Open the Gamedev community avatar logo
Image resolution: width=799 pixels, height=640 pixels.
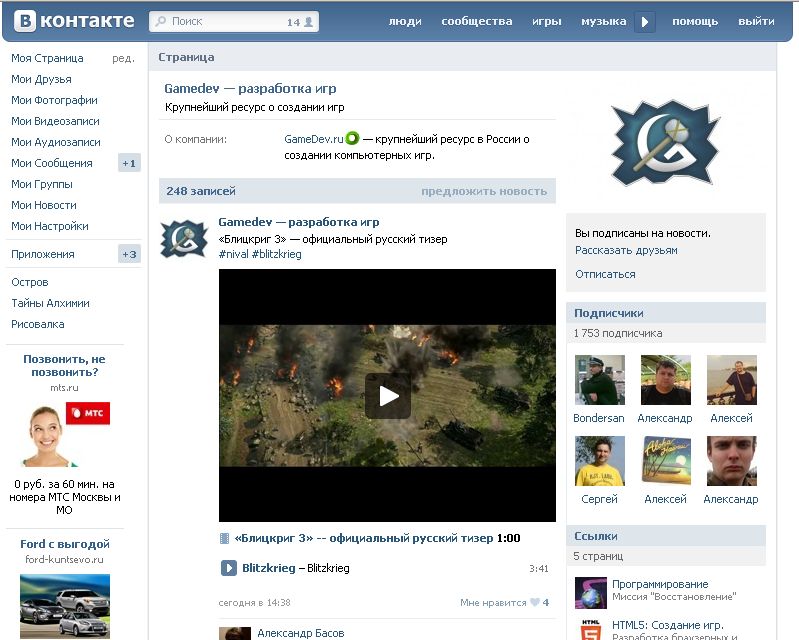(666, 144)
